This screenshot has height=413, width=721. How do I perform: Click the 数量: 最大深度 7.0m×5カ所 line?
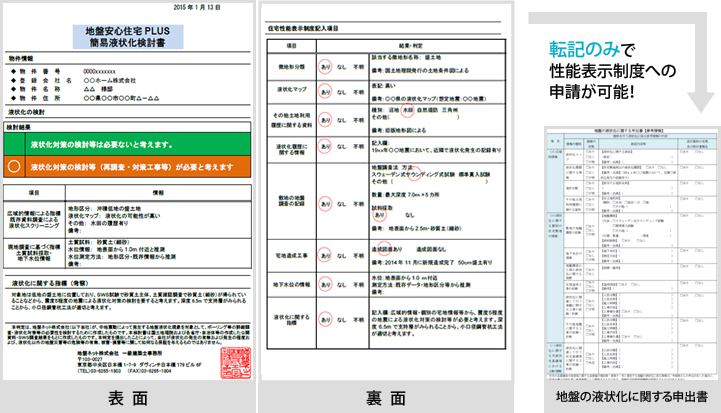point(405,195)
